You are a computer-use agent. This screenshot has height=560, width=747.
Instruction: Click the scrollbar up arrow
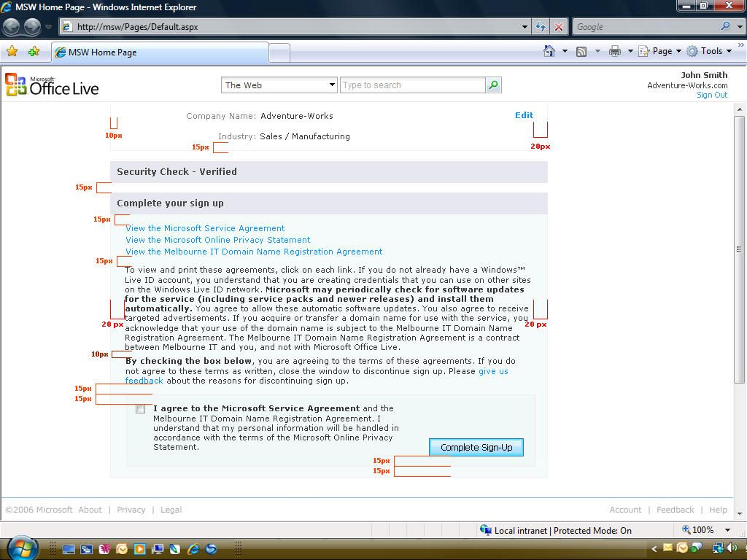(x=740, y=109)
